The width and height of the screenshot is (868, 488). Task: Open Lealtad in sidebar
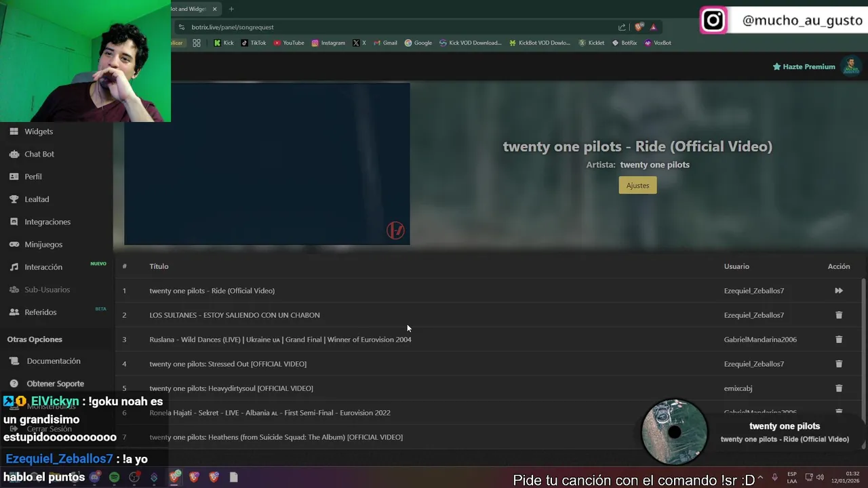pos(37,199)
